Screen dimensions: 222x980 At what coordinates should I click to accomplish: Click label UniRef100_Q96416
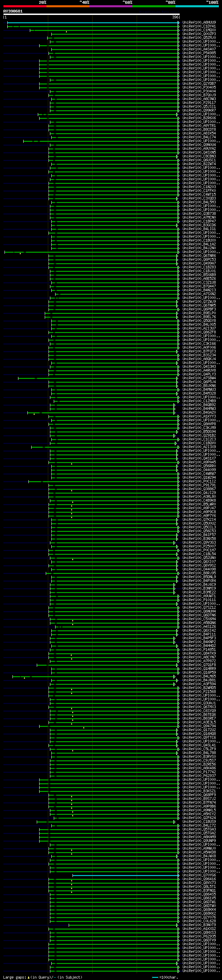pos(199,880)
